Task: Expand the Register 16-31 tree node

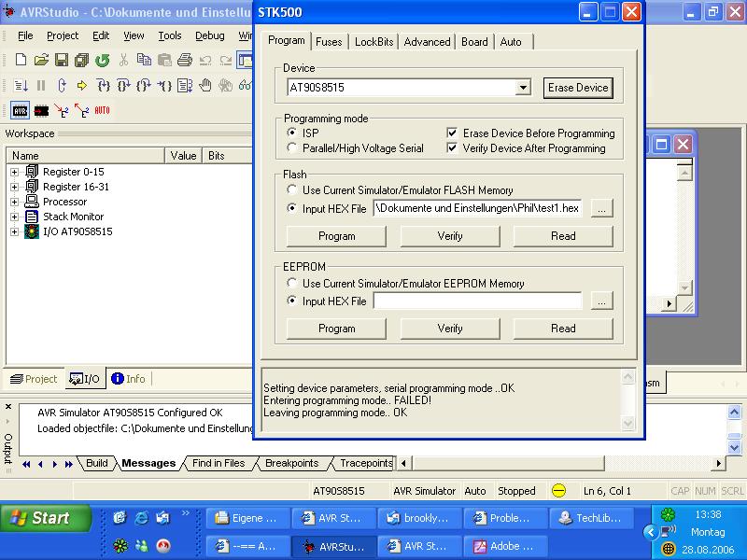Action: click(14, 188)
